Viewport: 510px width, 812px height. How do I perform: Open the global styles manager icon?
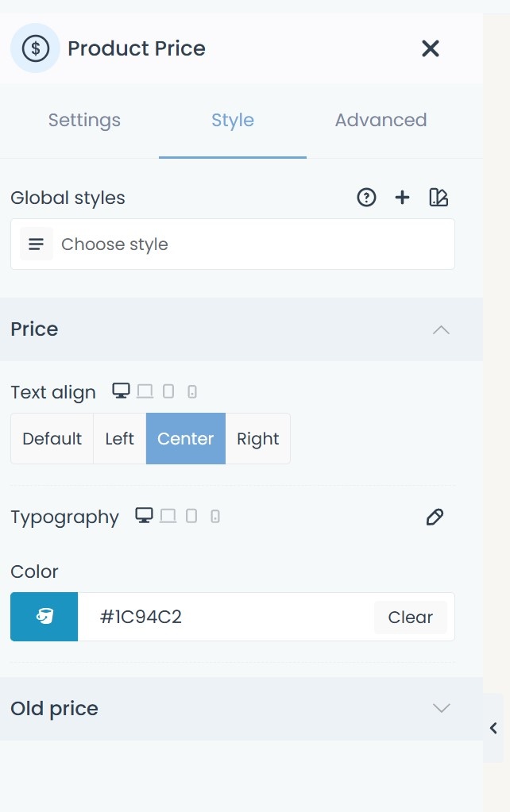439,198
